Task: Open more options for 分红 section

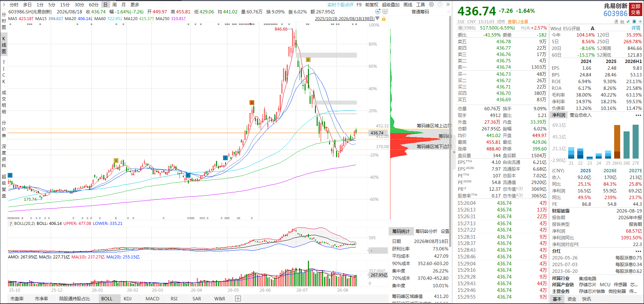Action: point(638,251)
